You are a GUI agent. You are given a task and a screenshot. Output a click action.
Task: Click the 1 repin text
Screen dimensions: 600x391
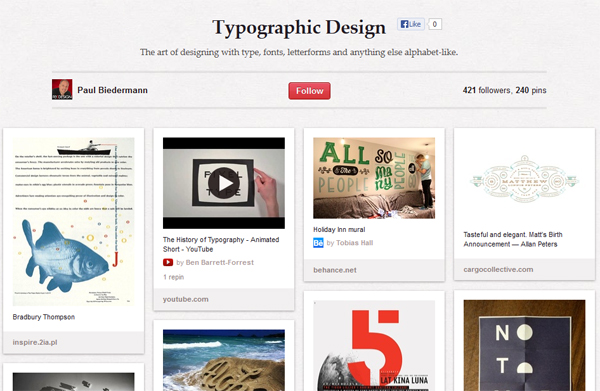click(x=174, y=277)
